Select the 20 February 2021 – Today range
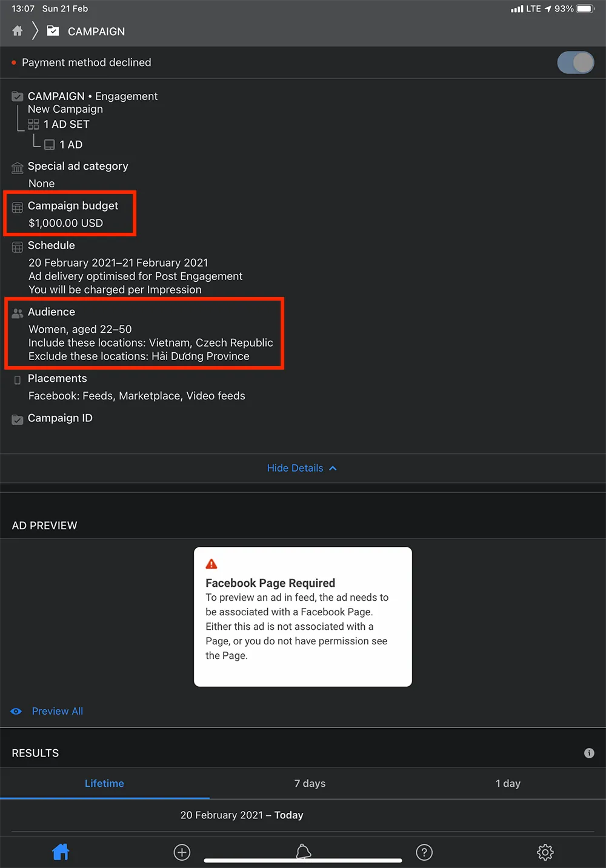 (x=242, y=815)
